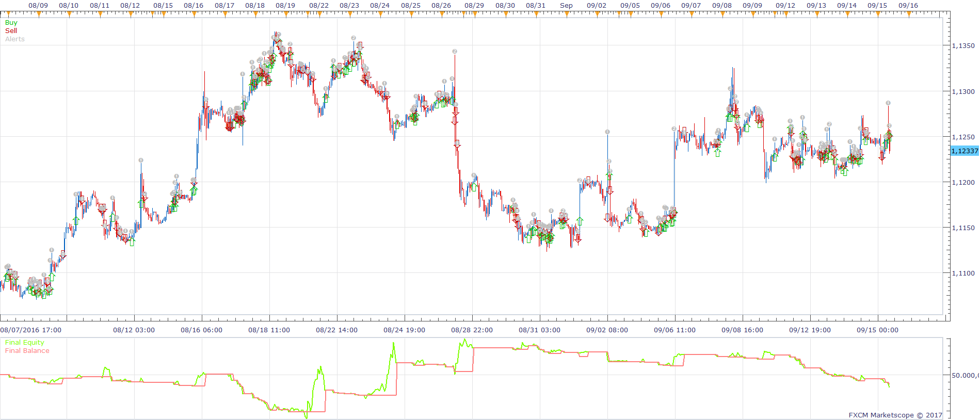Viewport: 980px width, 420px height.
Task: Click the orange day marker under 08/22
Action: [319, 14]
